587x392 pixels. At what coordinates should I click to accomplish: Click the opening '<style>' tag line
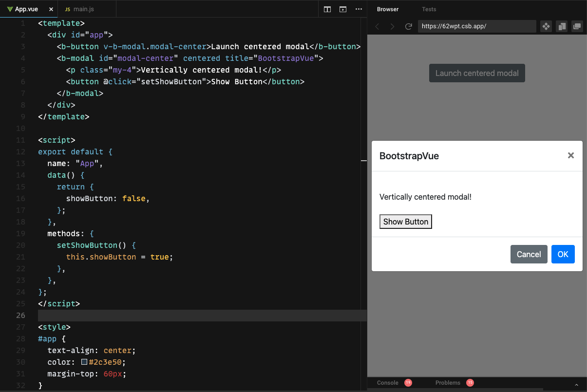pyautogui.click(x=55, y=327)
